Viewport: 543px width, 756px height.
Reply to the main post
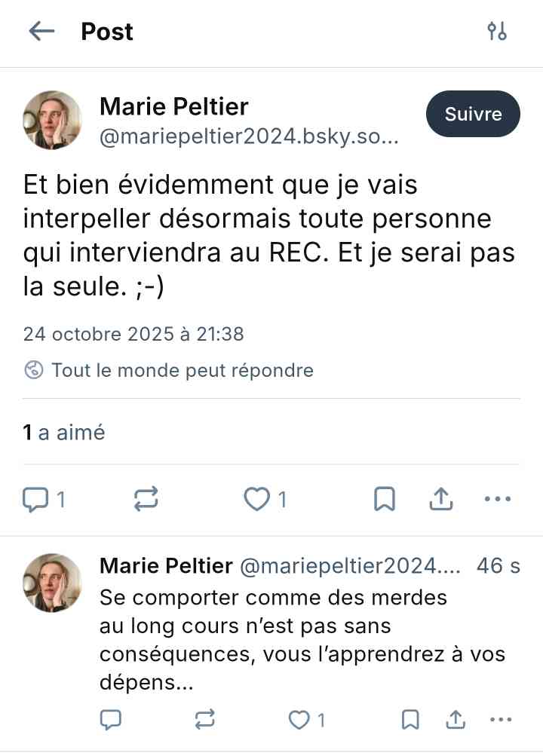(x=36, y=499)
